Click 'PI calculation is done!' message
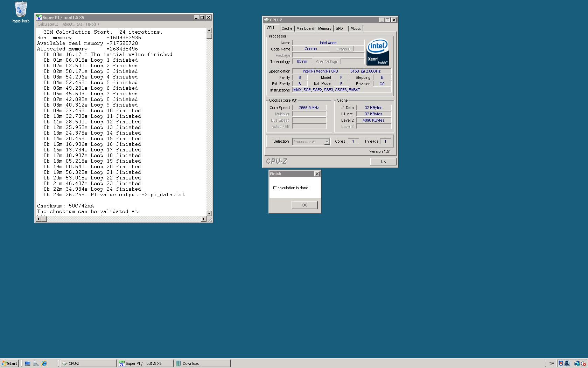 click(x=291, y=188)
